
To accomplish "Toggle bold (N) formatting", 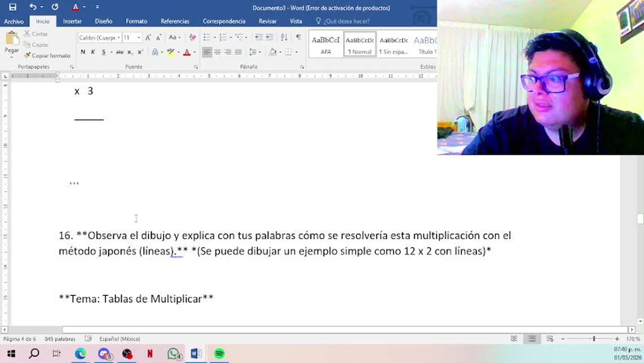I will (83, 52).
